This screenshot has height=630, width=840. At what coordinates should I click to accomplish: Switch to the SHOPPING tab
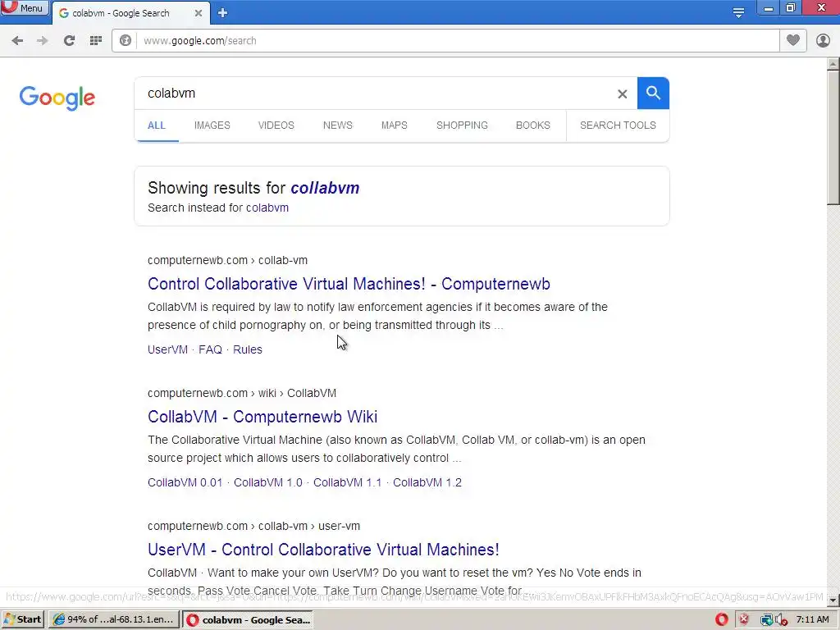462,126
